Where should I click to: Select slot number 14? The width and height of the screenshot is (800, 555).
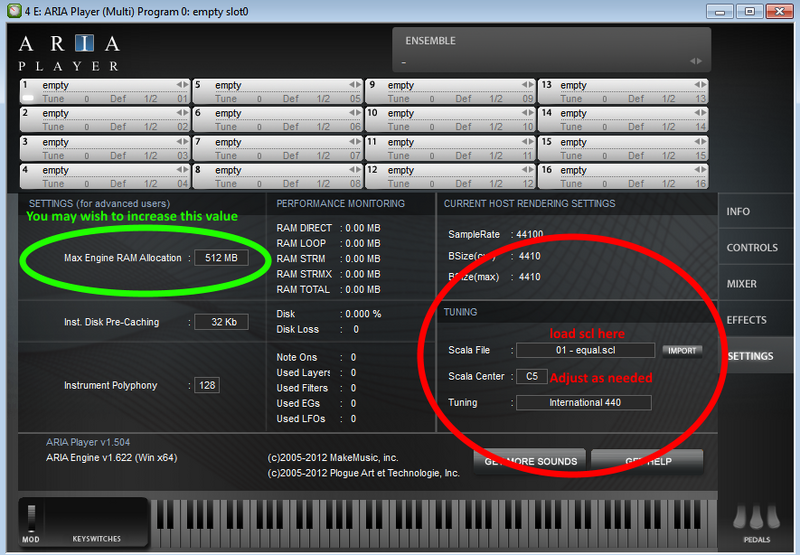click(x=546, y=113)
